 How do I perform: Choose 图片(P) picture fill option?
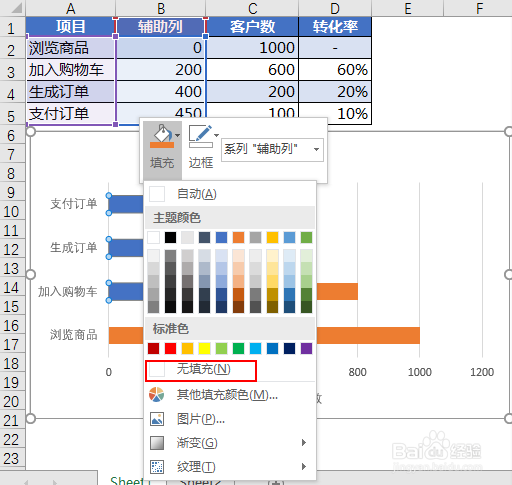tap(229, 419)
